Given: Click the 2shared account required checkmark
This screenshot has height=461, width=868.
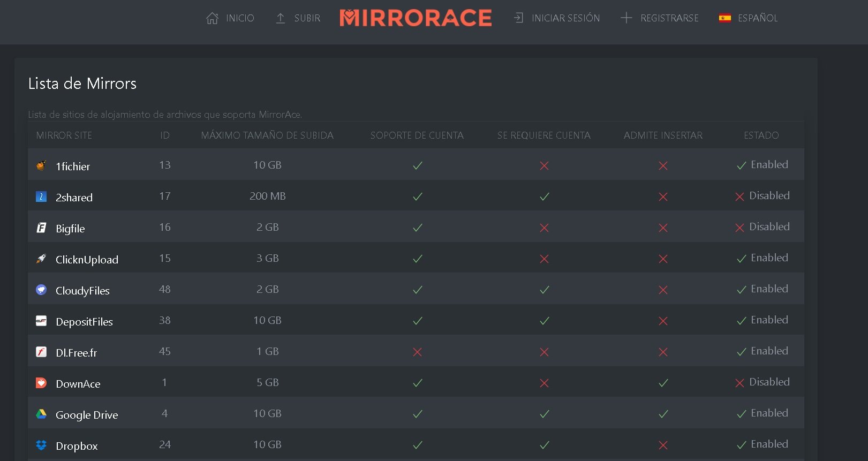Looking at the screenshot, I should pyautogui.click(x=544, y=197).
